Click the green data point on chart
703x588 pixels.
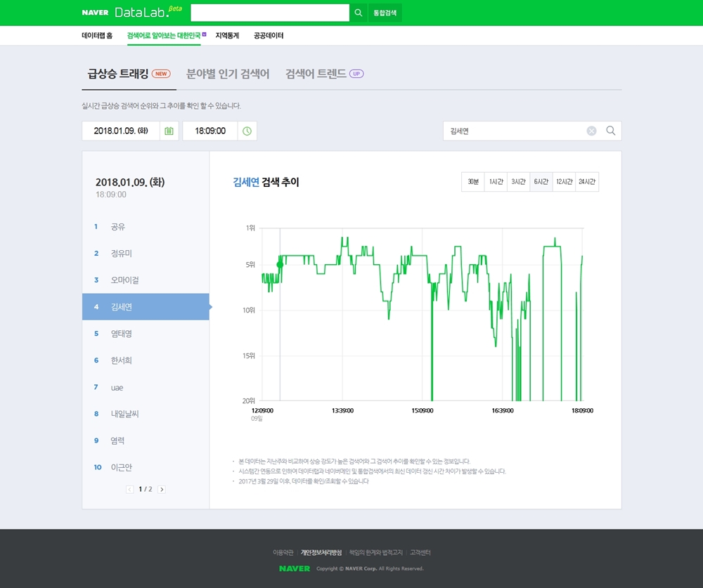pos(280,265)
